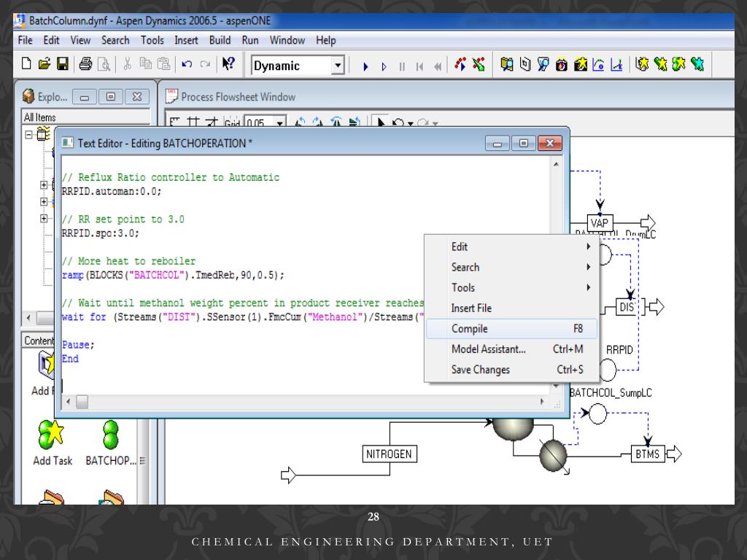Screen dimensions: 747x560
Task: Print using the printer icon
Action: 86,64
